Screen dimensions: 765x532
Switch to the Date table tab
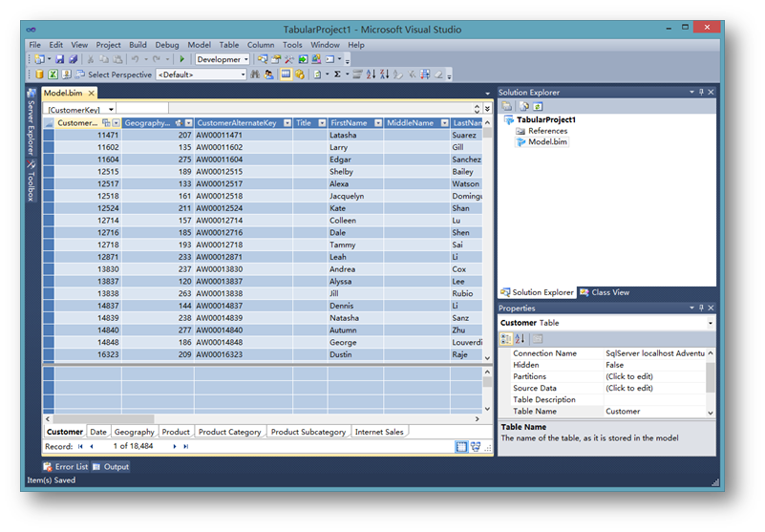[98, 432]
